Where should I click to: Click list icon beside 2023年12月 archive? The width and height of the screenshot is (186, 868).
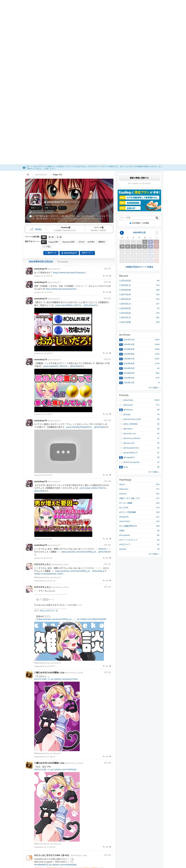pyautogui.click(x=121, y=383)
